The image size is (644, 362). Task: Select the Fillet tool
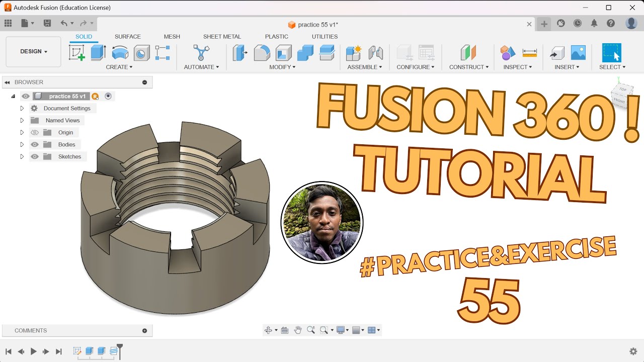tap(262, 52)
